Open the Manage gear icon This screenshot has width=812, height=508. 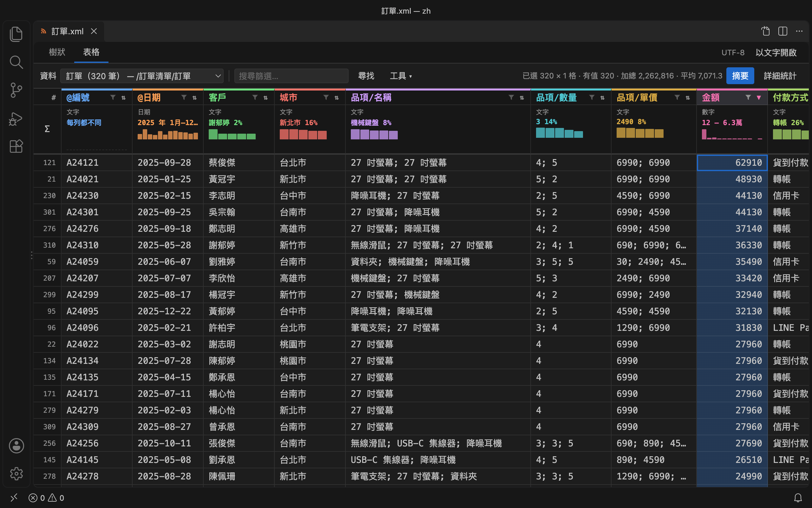point(16,473)
